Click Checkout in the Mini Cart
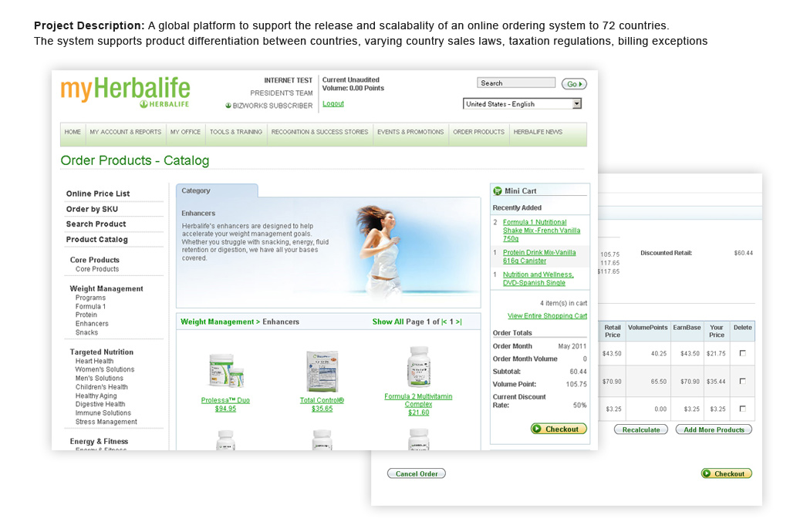 pyautogui.click(x=559, y=429)
